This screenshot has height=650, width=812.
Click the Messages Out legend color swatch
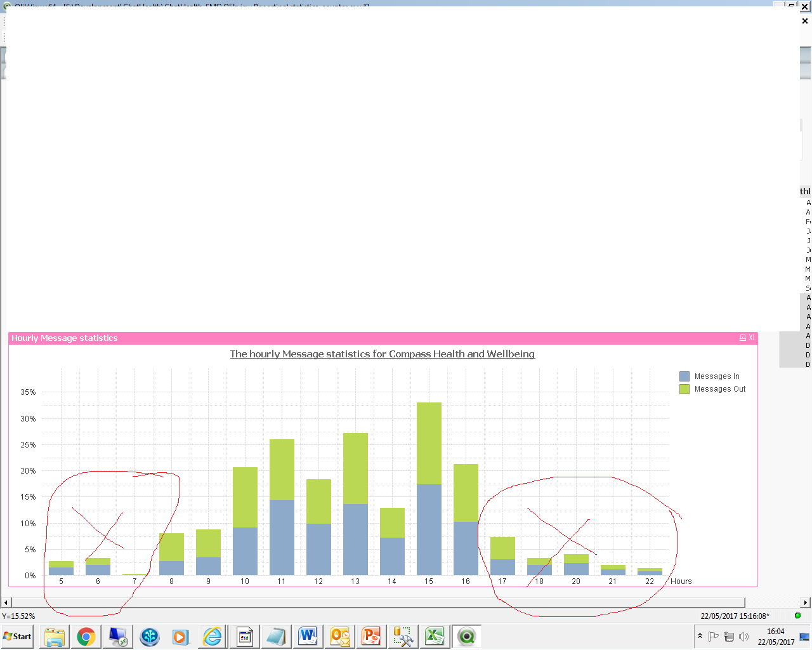(684, 389)
